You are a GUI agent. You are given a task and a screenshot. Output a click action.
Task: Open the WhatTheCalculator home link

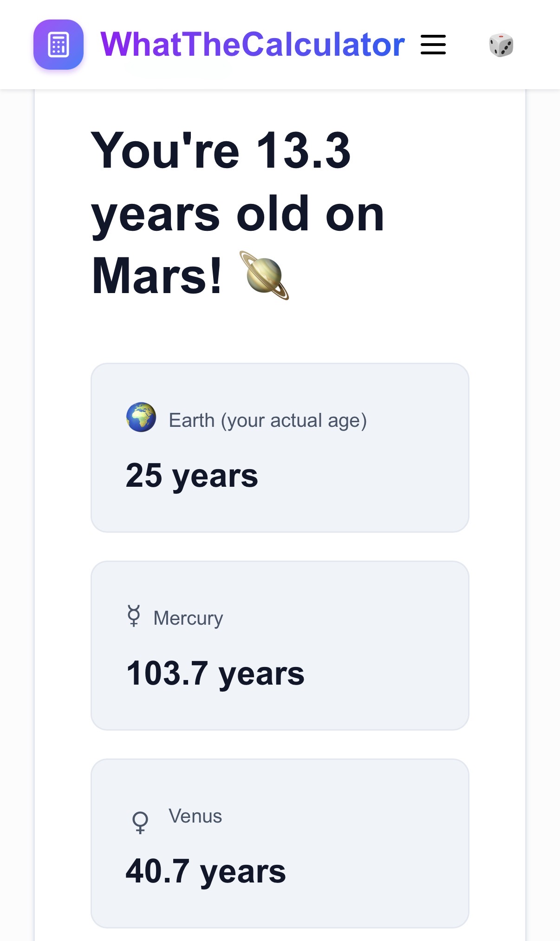click(252, 45)
